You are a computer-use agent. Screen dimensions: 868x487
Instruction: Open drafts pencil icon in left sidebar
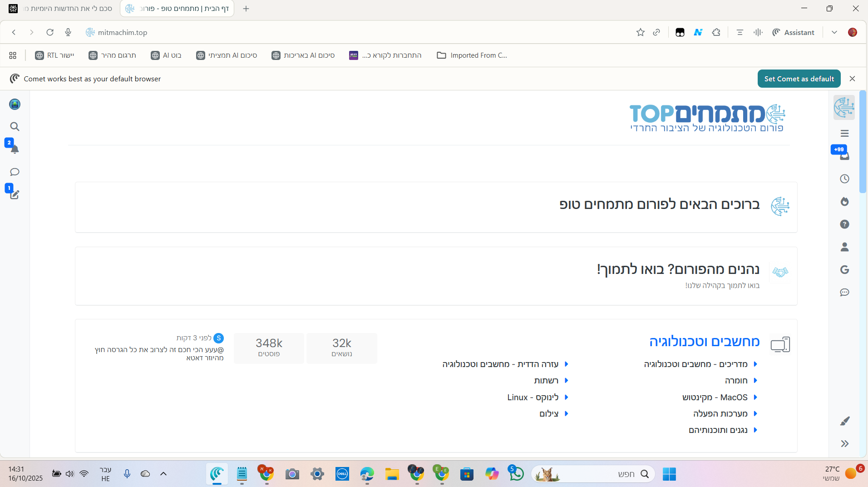point(15,195)
